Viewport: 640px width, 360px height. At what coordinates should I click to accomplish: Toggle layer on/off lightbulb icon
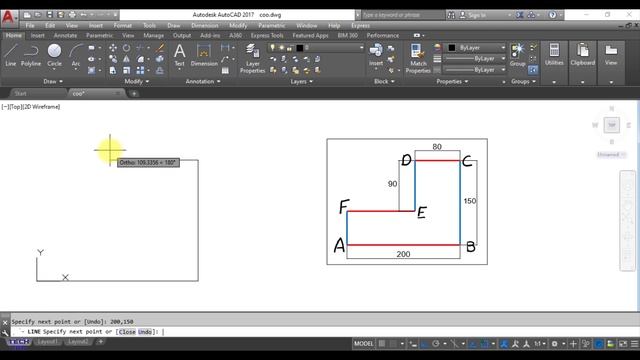click(x=272, y=48)
